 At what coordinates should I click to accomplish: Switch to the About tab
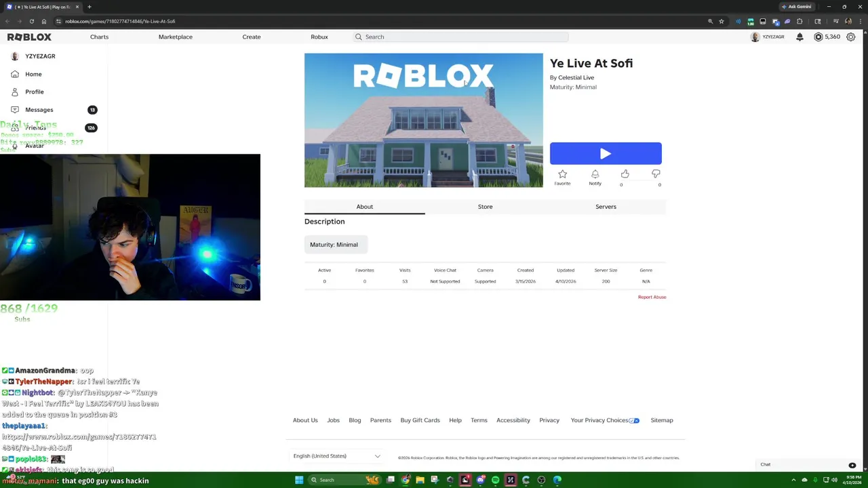click(x=365, y=207)
